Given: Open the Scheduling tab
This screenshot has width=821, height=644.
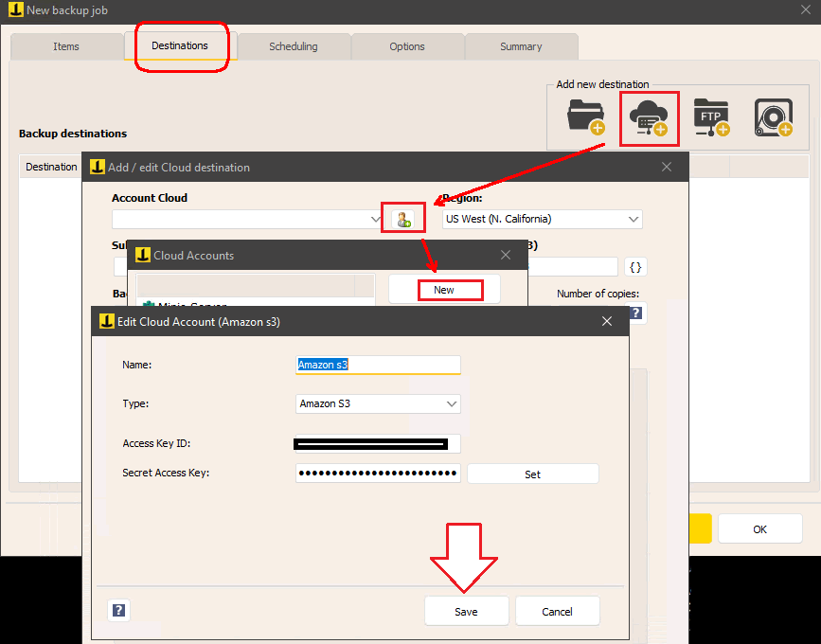Looking at the screenshot, I should click(294, 46).
